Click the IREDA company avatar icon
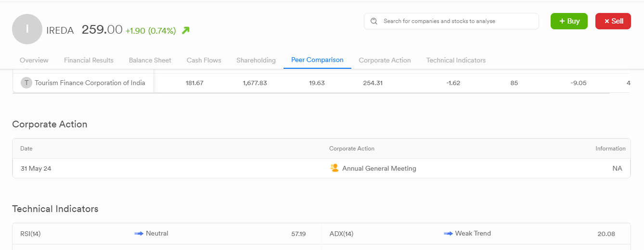Image resolution: width=644 pixels, height=250 pixels. [27, 29]
